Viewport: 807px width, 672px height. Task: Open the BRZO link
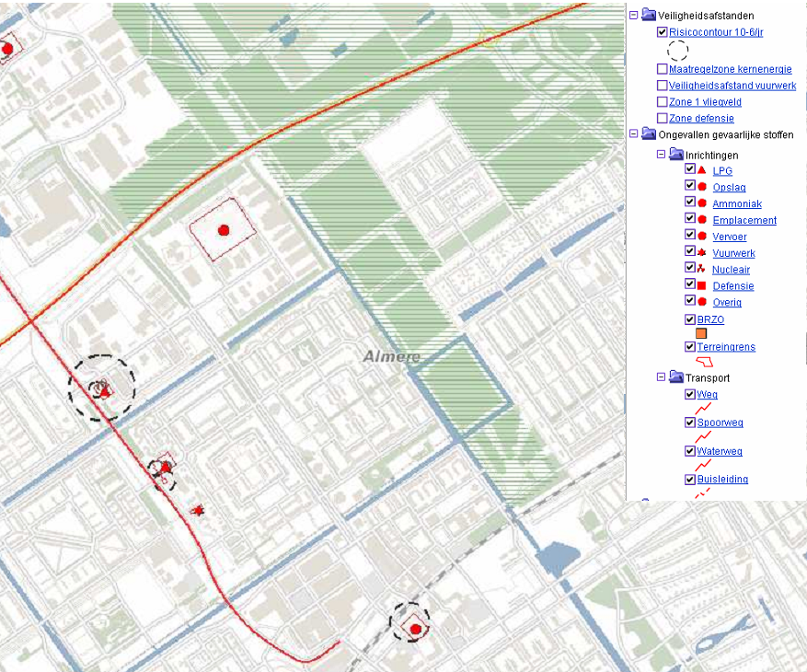coord(710,319)
